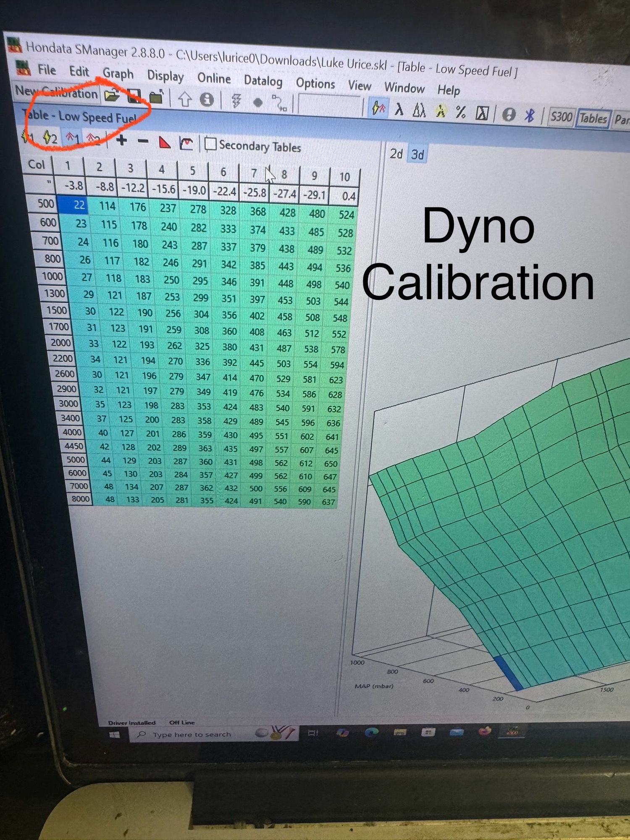Click the lambda display icon

[399, 110]
